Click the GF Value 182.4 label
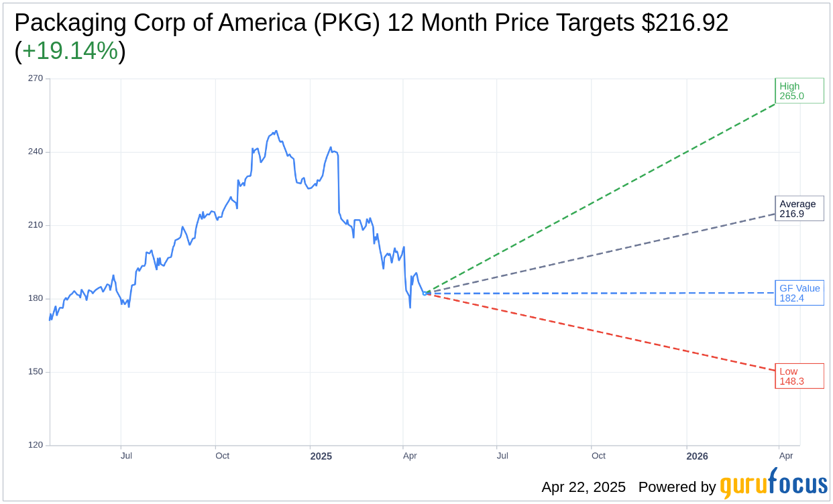 tap(799, 293)
